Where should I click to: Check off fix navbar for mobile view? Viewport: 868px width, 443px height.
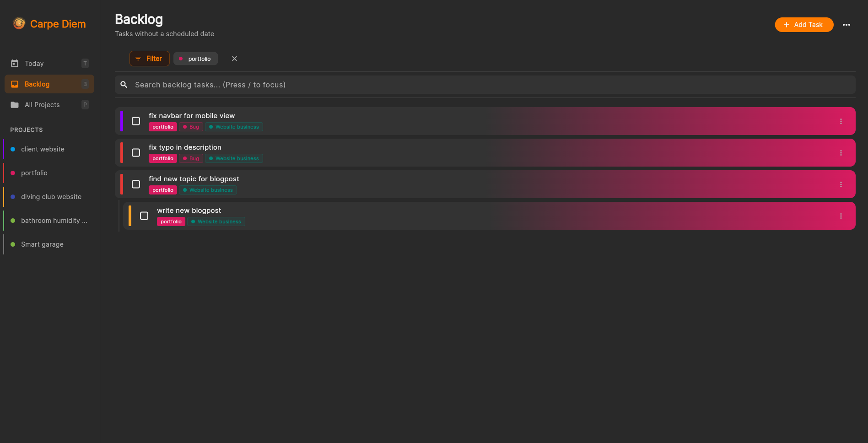point(136,121)
